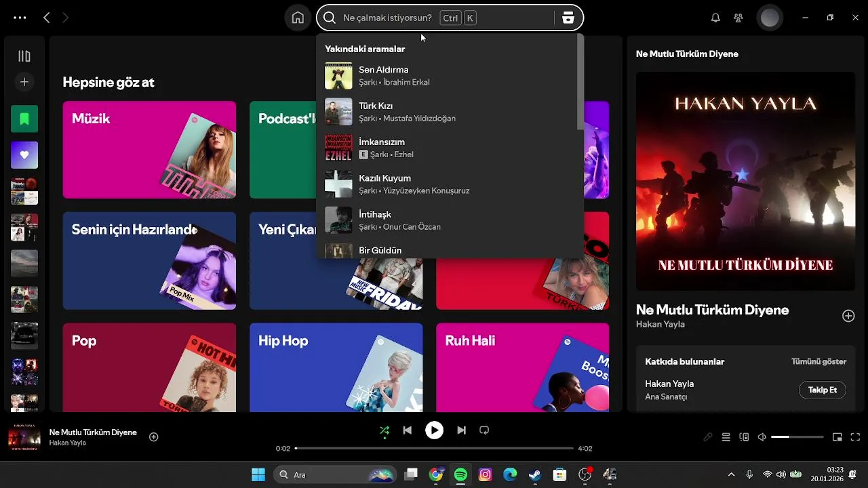
Task: Seek on the song progress bar
Action: pos(435,449)
